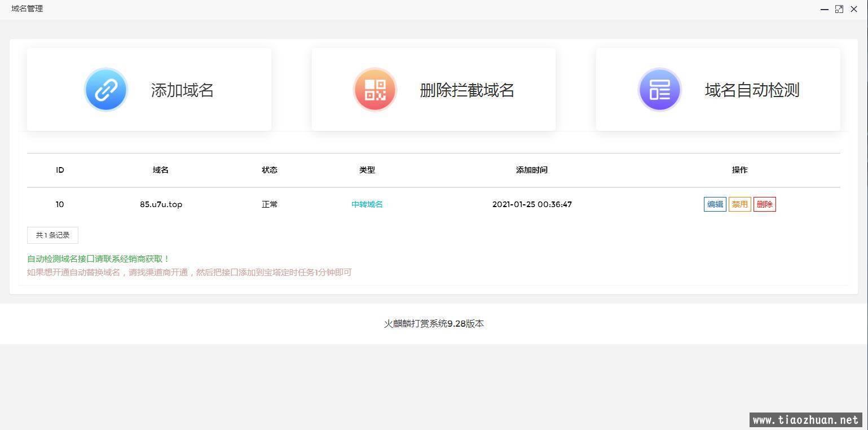Click the orange QR-code icon for deleting blocked domains

coord(375,90)
